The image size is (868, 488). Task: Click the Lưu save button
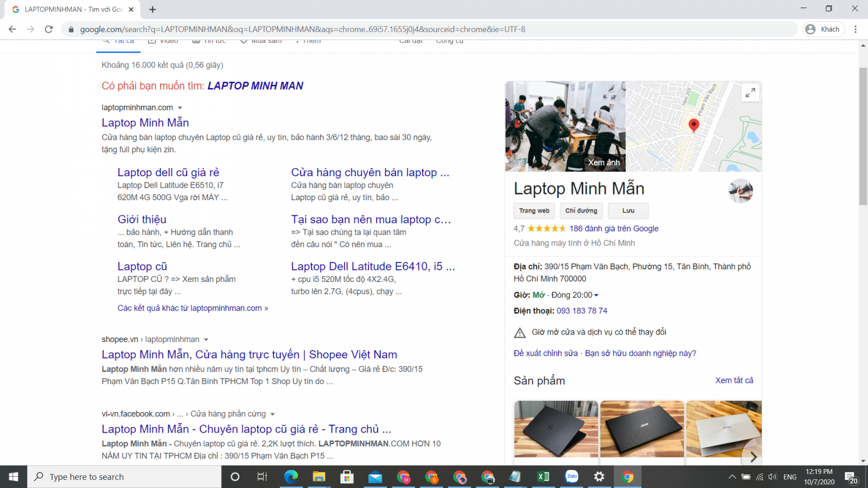tap(628, 210)
